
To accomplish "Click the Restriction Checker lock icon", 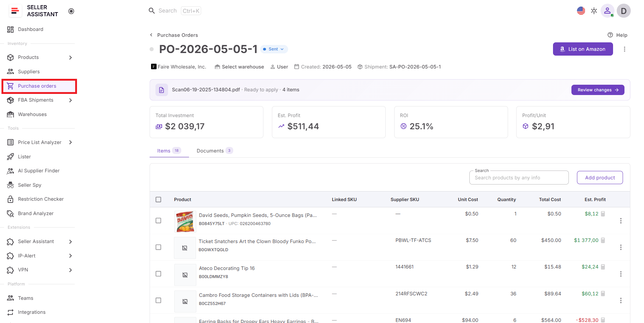I will pyautogui.click(x=10, y=199).
